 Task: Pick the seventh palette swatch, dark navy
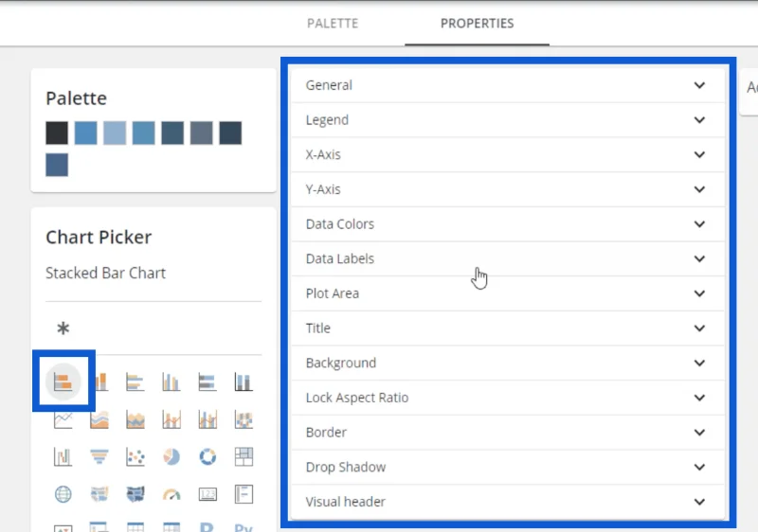(x=230, y=133)
